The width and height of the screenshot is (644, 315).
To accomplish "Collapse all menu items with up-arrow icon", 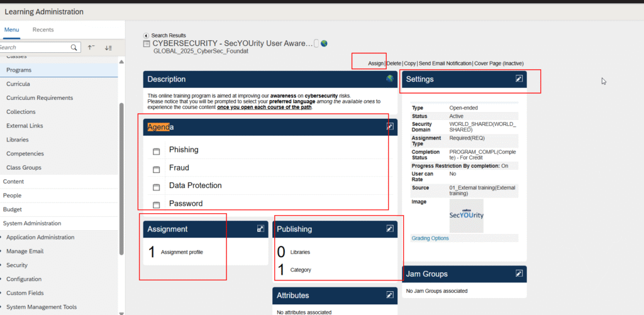I will coord(91,47).
